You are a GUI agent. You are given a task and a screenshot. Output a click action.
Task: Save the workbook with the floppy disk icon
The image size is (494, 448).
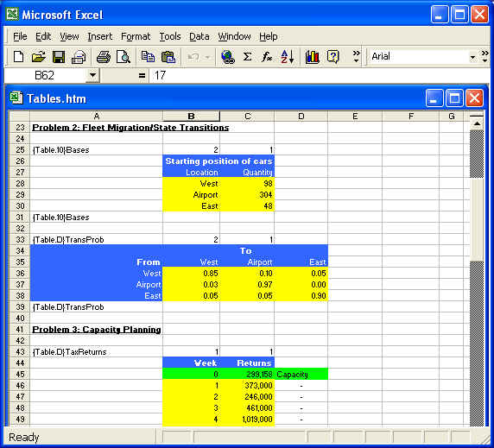coord(59,57)
